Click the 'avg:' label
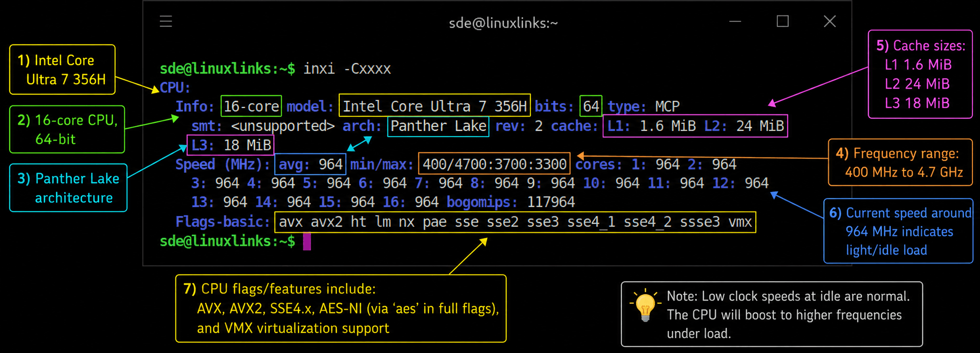 click(295, 165)
